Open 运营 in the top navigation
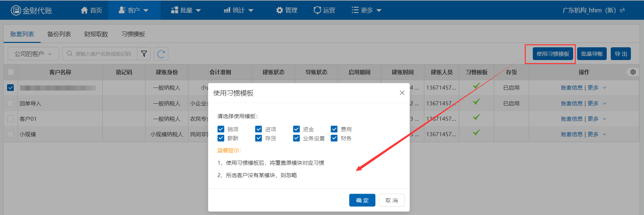The height and width of the screenshot is (215, 644). coord(324,10)
